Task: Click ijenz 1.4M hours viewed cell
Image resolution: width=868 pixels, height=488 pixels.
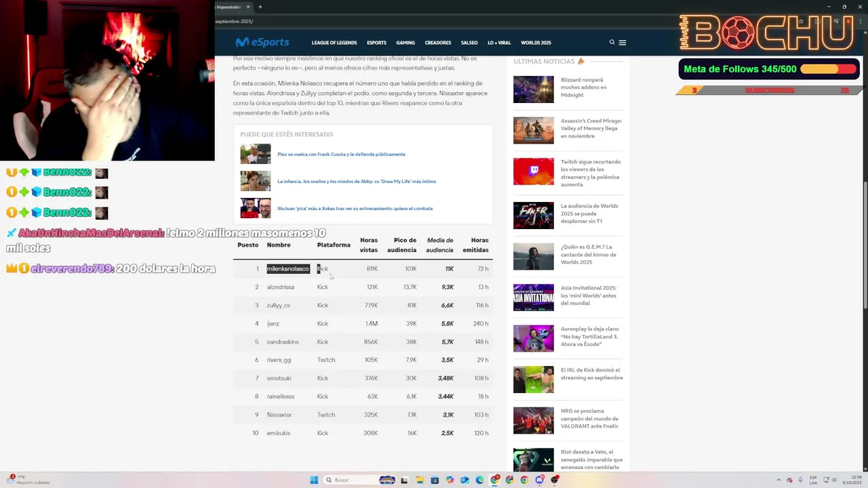Action: click(372, 324)
